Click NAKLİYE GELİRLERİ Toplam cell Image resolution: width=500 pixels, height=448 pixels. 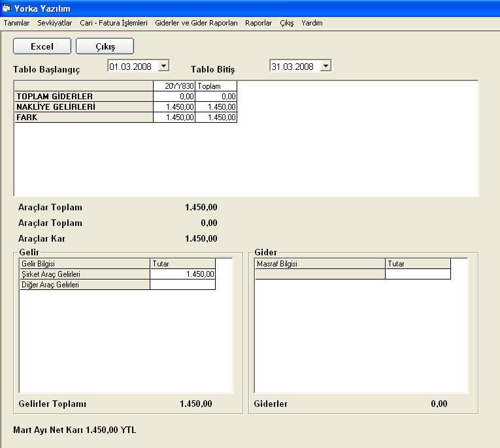(216, 106)
